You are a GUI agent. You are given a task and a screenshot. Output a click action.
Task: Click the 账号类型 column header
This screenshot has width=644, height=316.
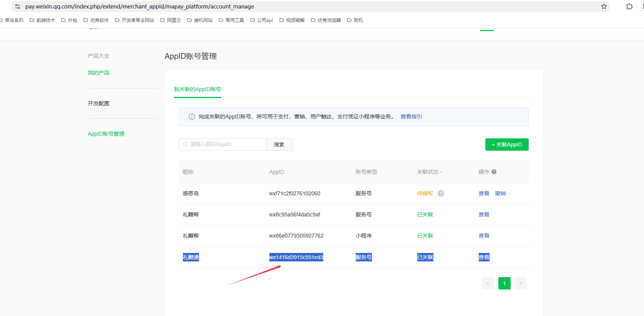(366, 172)
